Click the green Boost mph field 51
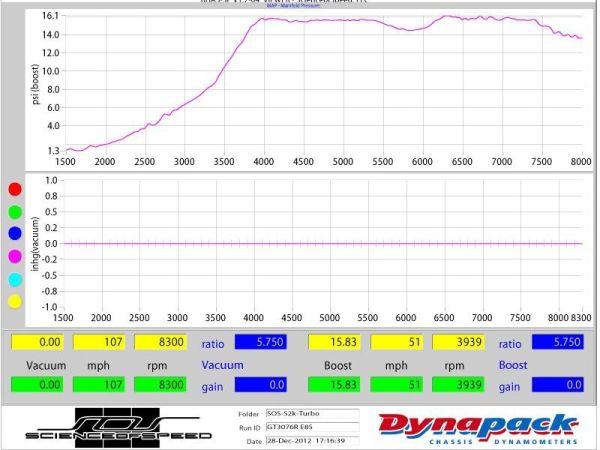 (x=396, y=384)
